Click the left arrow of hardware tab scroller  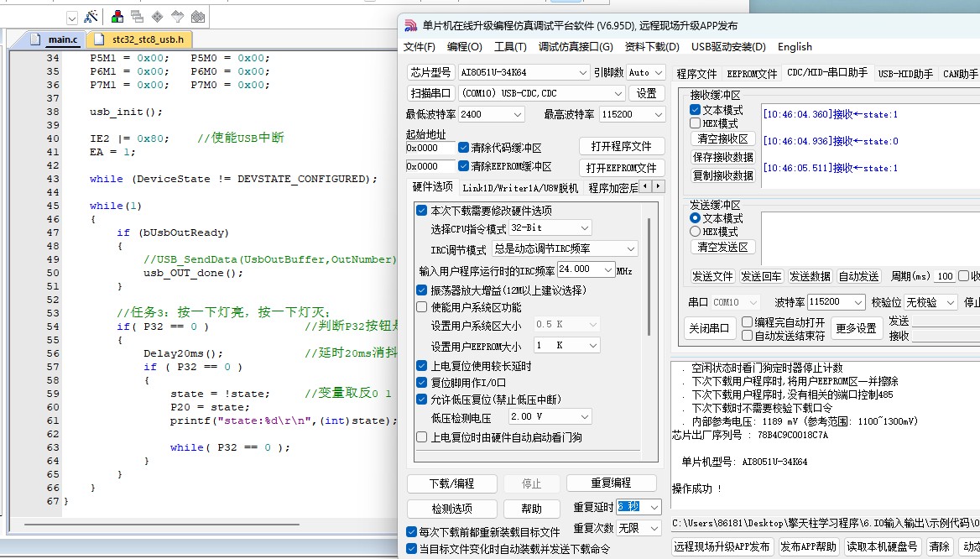(x=645, y=186)
